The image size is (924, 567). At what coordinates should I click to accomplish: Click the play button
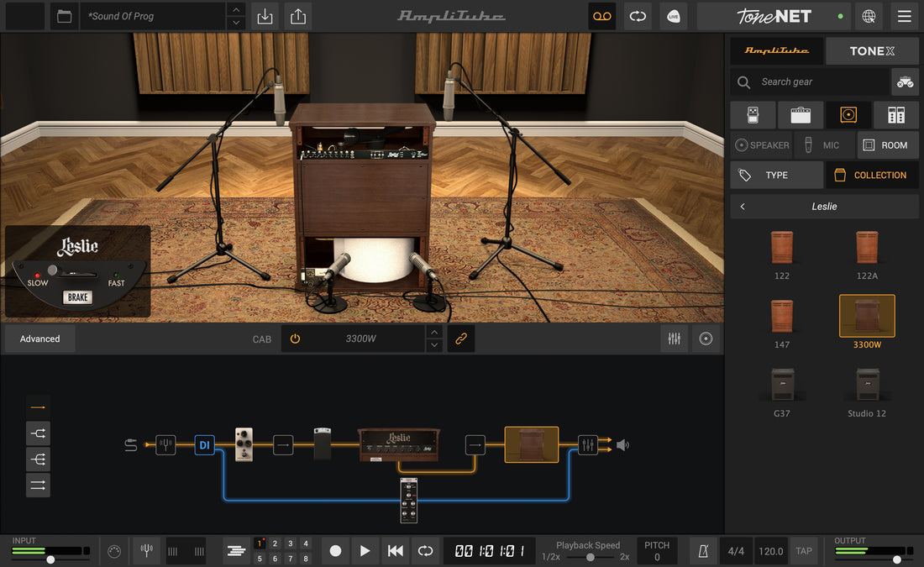[x=365, y=551]
